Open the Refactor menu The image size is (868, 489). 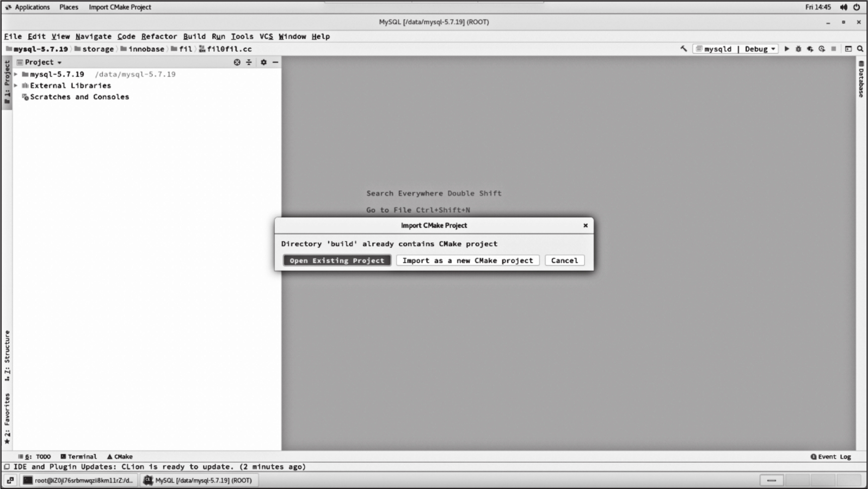pyautogui.click(x=159, y=36)
